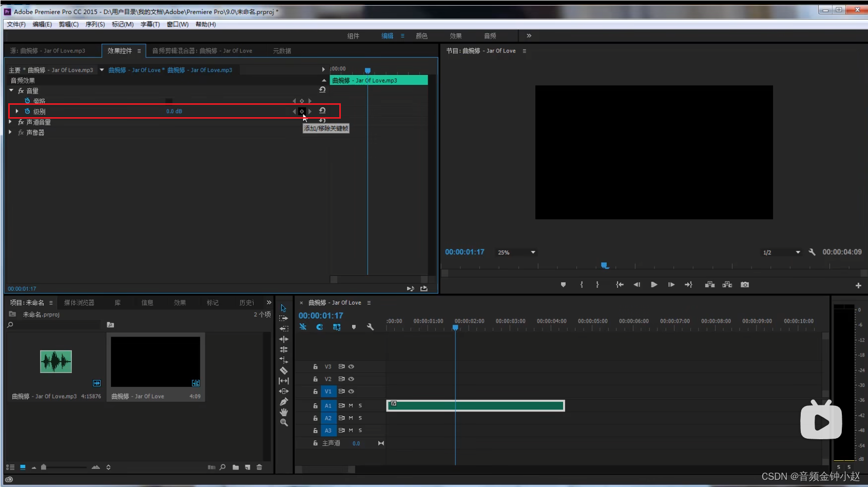Open the 25% zoom level dropdown
The width and height of the screenshot is (868, 487).
coord(516,252)
